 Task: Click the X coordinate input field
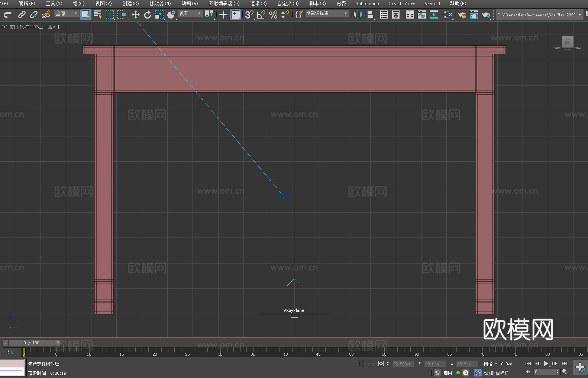pos(403,364)
